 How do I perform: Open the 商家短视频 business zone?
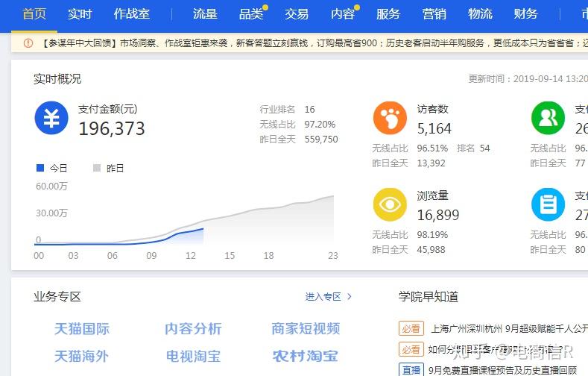click(x=306, y=329)
